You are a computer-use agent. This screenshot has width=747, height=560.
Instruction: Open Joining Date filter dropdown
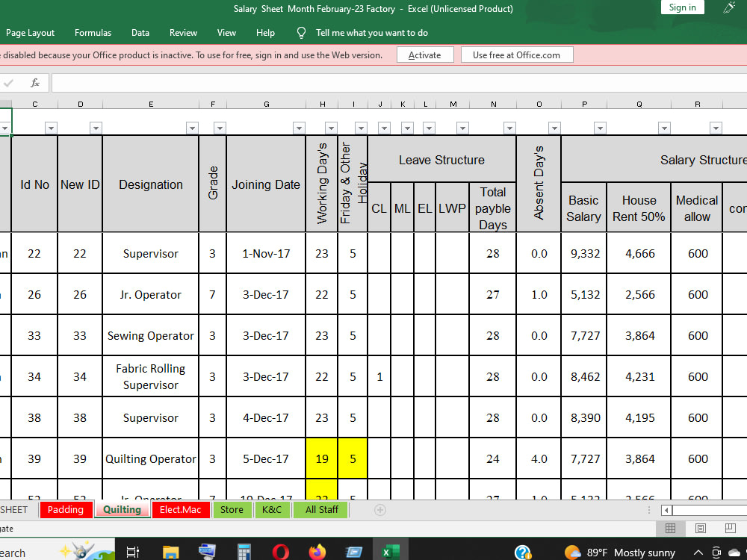click(x=299, y=128)
